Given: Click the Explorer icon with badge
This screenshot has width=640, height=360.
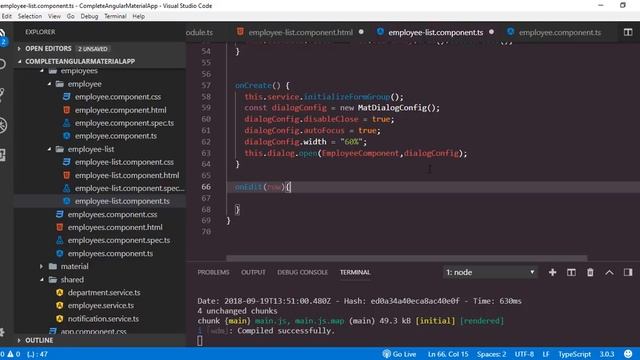Looking at the screenshot, I should pos(3,37).
